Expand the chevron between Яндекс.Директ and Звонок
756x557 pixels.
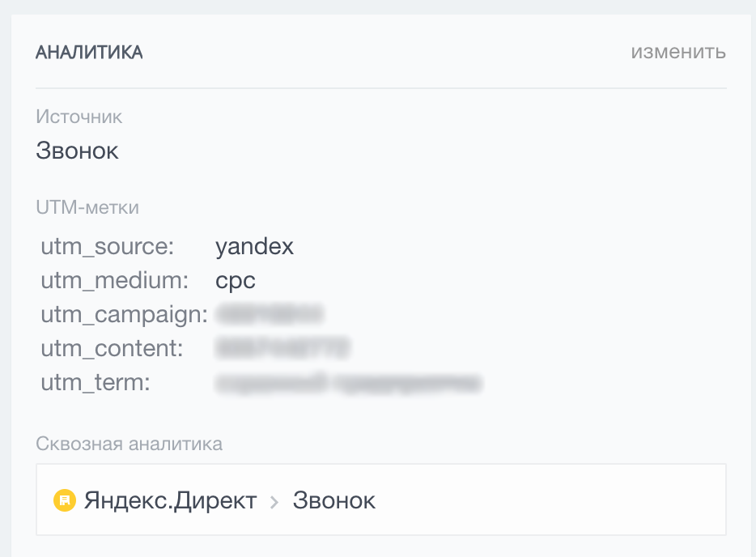tap(273, 500)
